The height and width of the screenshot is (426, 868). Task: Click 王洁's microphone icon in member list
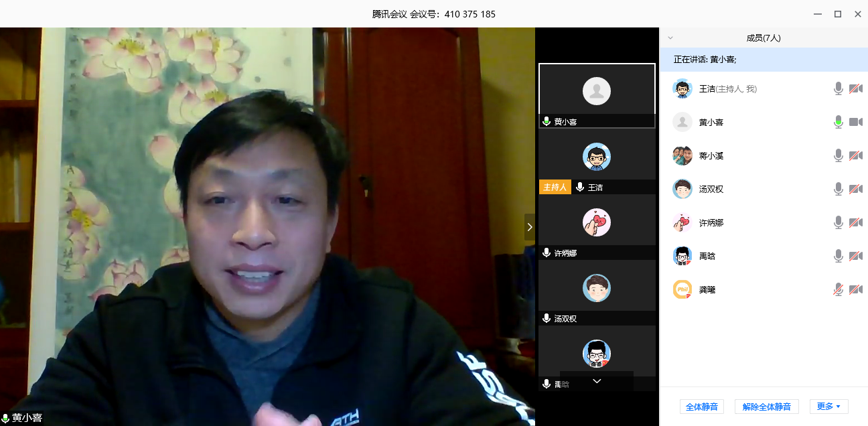pos(838,88)
